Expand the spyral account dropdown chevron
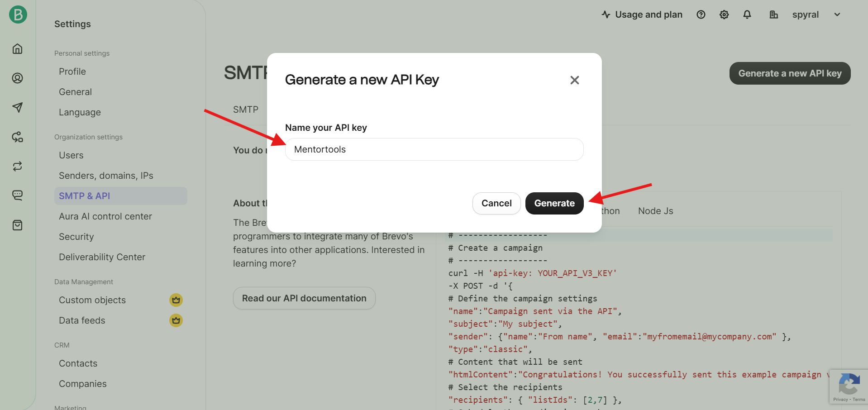This screenshot has height=410, width=868. [x=837, y=14]
